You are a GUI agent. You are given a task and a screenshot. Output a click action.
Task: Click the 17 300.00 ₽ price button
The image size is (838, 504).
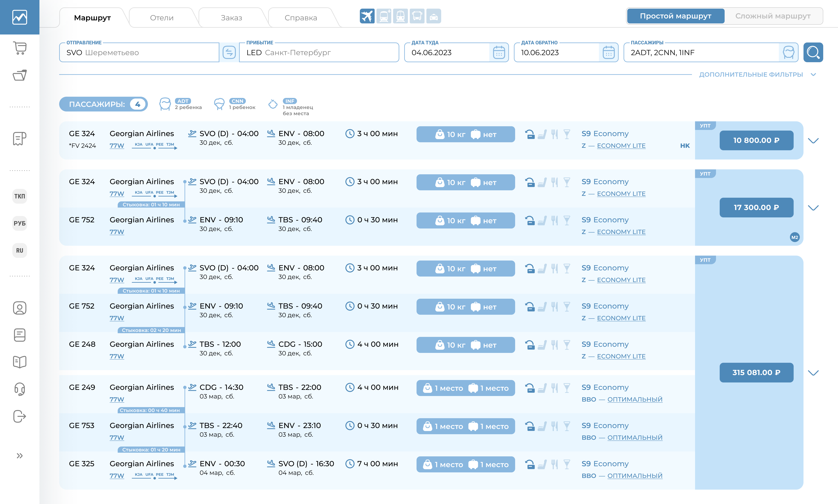pos(756,207)
